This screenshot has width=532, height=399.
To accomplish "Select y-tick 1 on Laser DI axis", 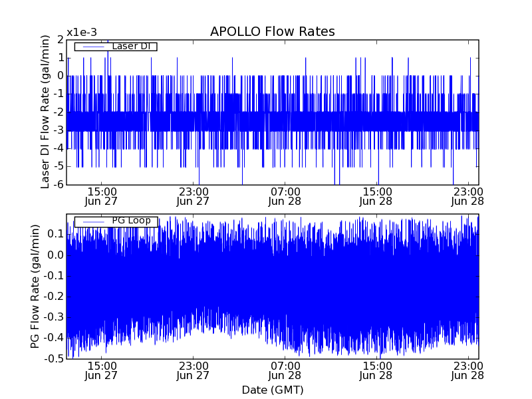I will point(61,58).
